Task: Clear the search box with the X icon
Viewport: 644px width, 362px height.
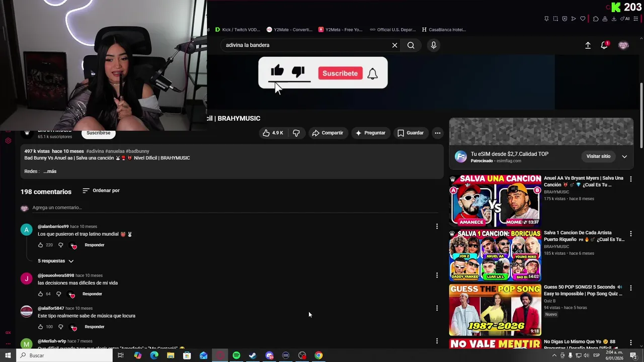Action: [394, 45]
